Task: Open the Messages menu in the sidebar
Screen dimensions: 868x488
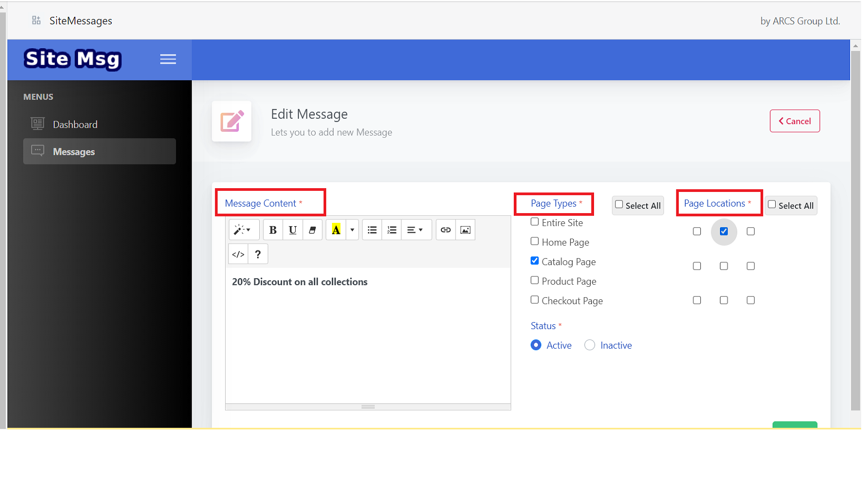Action: [73, 152]
